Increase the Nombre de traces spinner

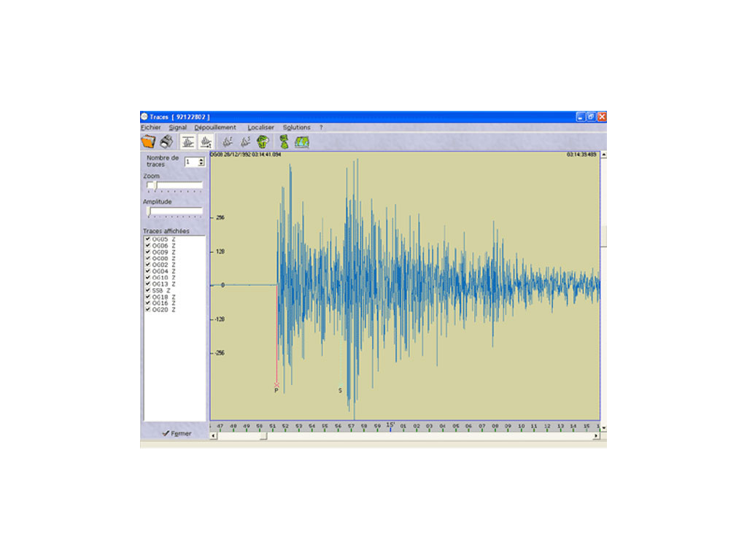tap(201, 160)
